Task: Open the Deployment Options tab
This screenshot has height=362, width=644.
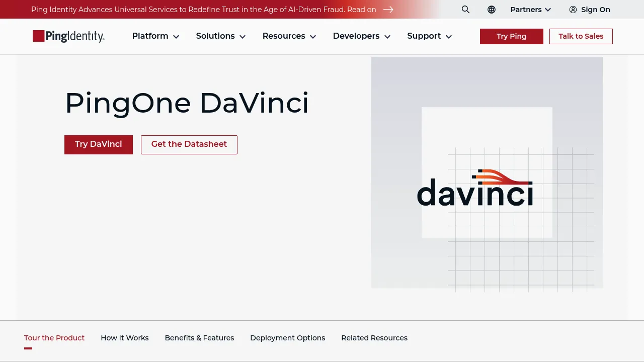Action: tap(288, 338)
